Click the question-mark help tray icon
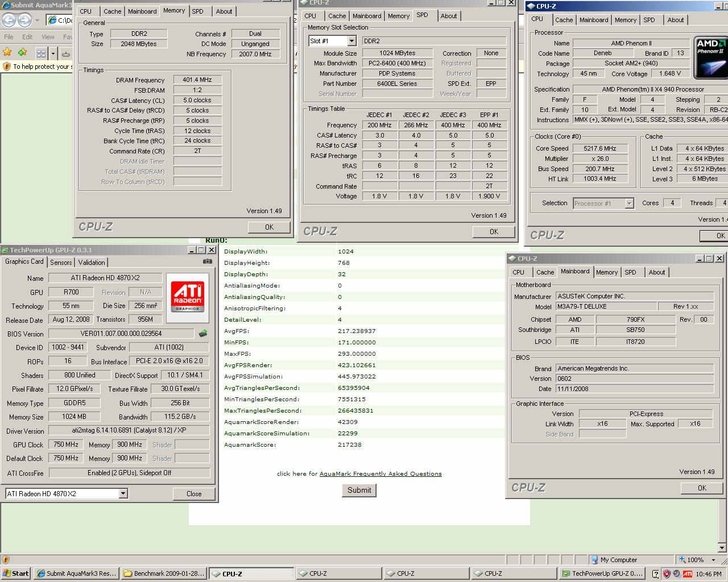728x582 pixels. coord(656,573)
